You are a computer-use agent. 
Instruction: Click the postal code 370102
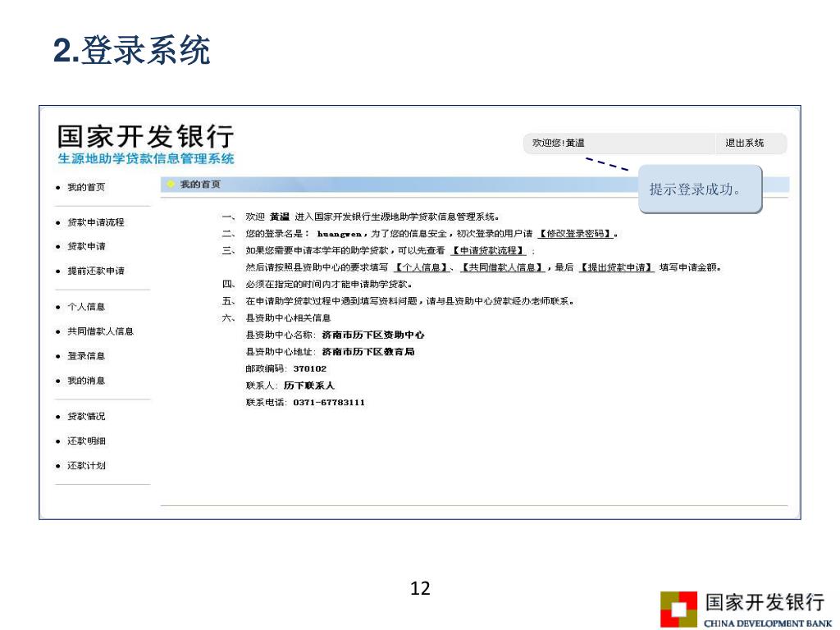point(309,368)
